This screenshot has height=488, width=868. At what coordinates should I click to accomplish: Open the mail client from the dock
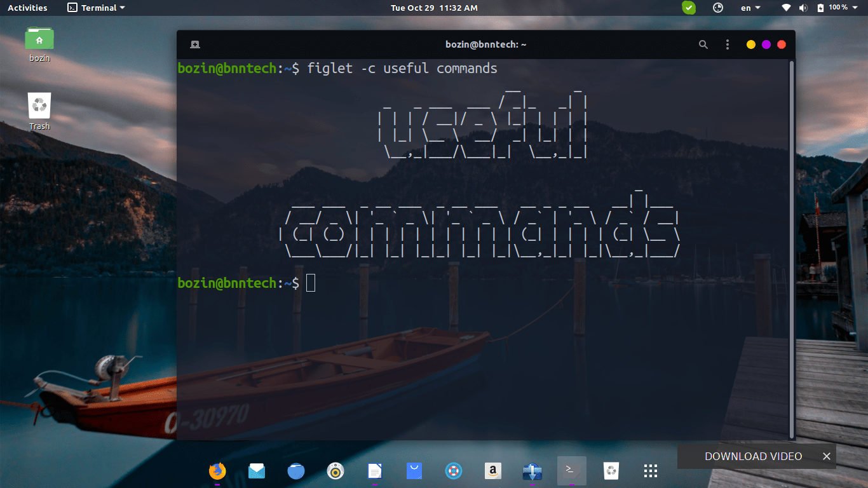point(257,471)
